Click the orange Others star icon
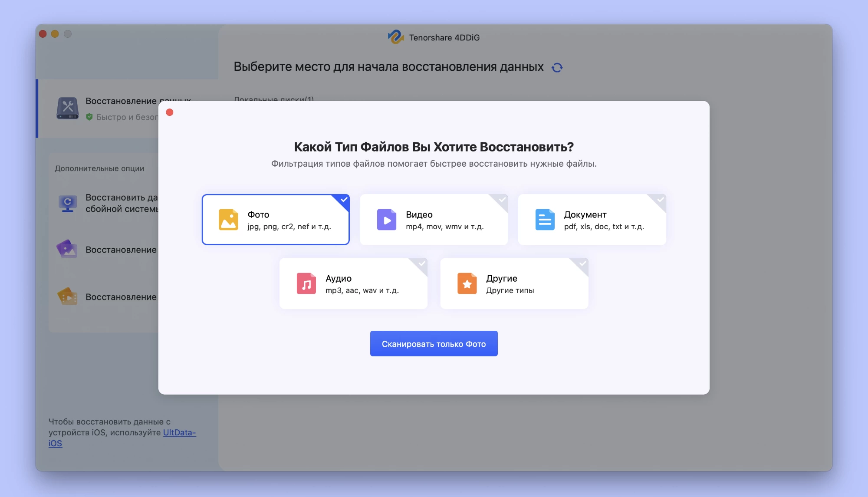The height and width of the screenshot is (497, 868). tap(467, 283)
